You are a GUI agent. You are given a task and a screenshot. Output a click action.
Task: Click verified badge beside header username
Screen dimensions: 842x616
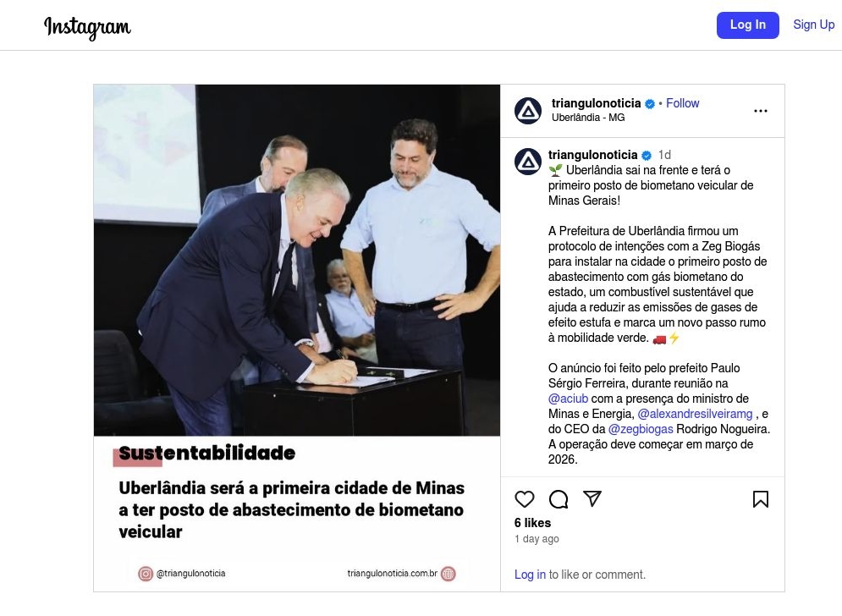pyautogui.click(x=650, y=103)
